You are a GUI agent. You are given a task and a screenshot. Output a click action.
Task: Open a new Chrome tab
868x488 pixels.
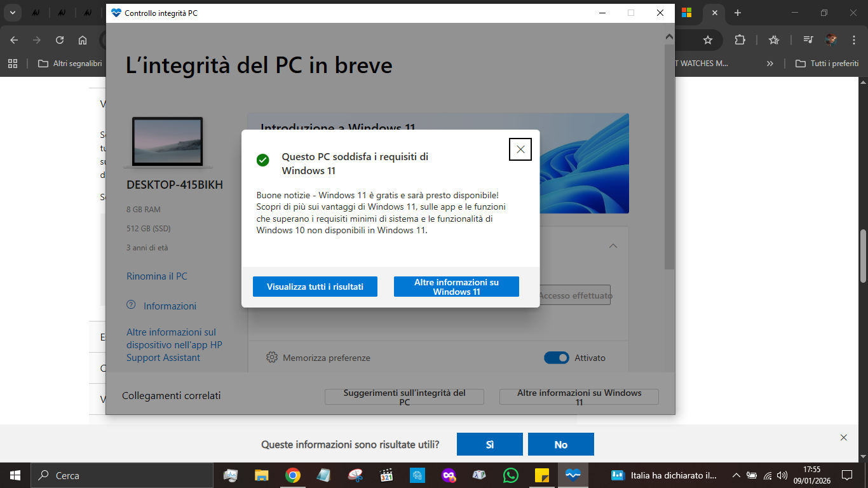738,13
